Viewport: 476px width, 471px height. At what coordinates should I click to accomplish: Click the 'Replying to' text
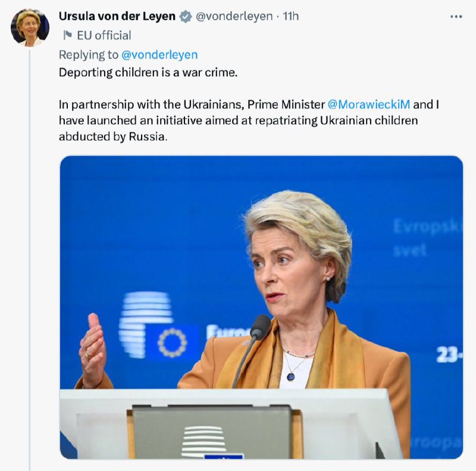tap(89, 55)
